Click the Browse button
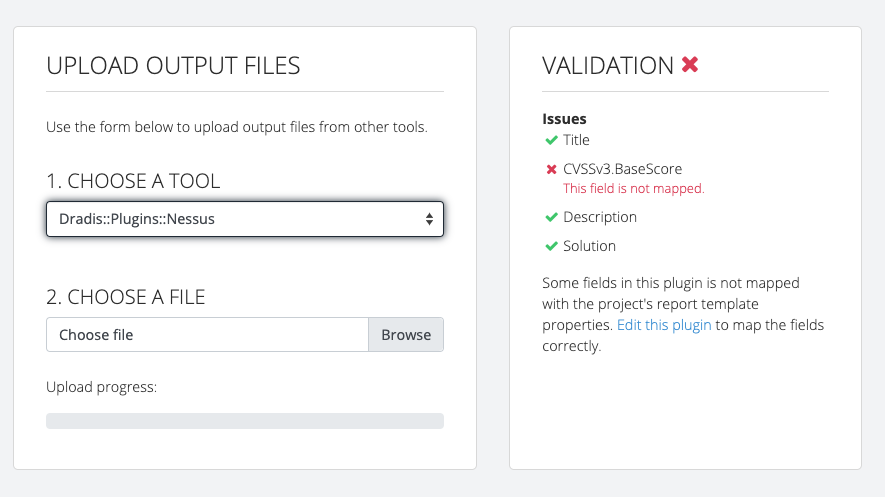Image resolution: width=885 pixels, height=497 pixels. [x=406, y=335]
